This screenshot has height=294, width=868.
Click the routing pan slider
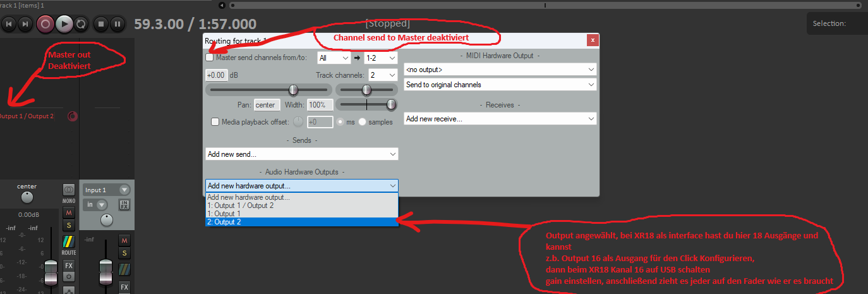pyautogui.click(x=366, y=90)
